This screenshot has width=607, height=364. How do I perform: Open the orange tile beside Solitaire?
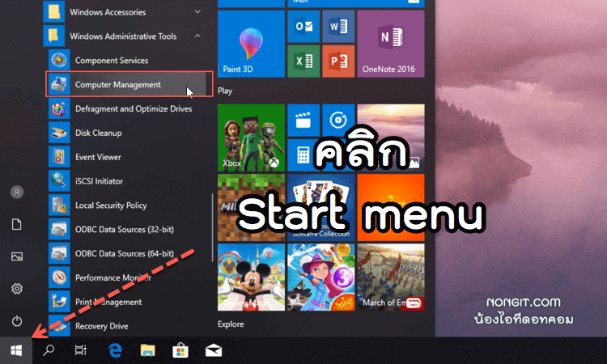[x=391, y=207]
